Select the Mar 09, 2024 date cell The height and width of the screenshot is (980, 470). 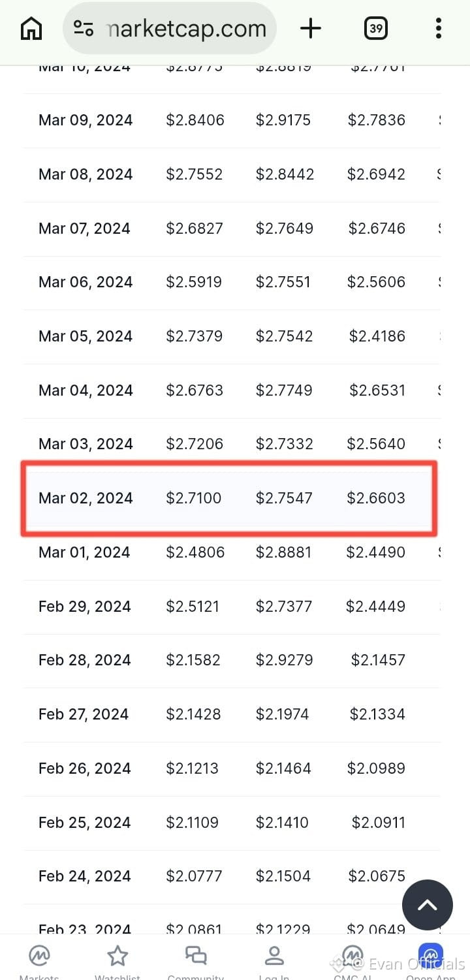[86, 120]
